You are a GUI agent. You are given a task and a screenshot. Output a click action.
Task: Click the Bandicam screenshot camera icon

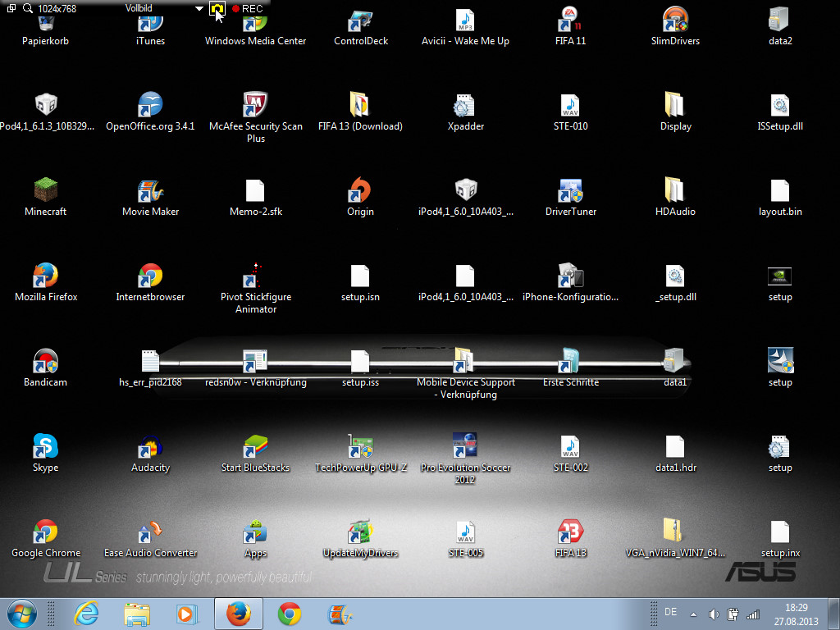point(217,8)
